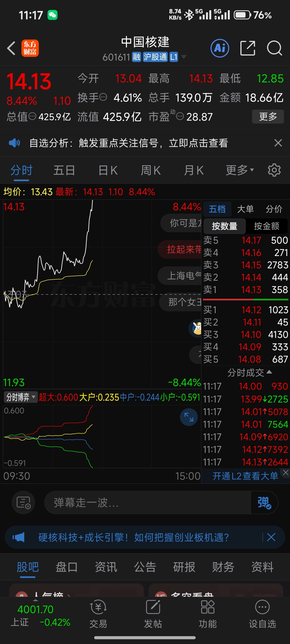The image size is (290, 644).
Task: Tap the intraday price line chart
Action: pos(102,294)
